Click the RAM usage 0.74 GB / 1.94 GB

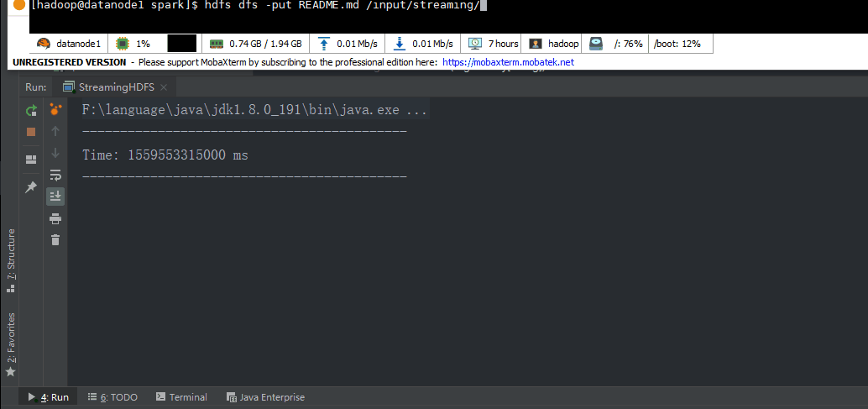pyautogui.click(x=257, y=44)
